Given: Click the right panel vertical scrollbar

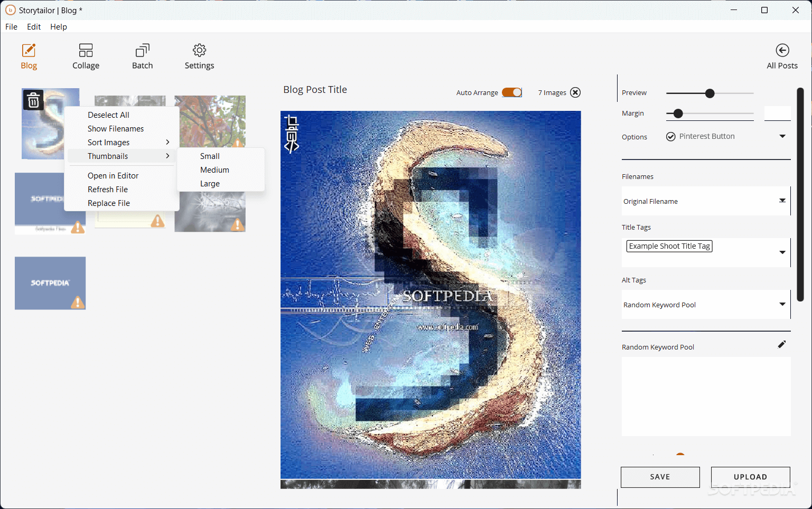Looking at the screenshot, I should [x=800, y=194].
